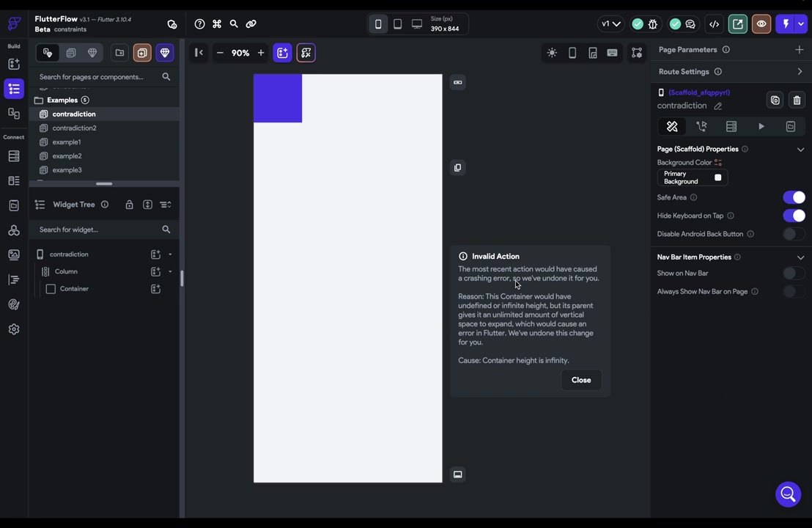Open Media Assets sidebar icon
This screenshot has width=812, height=528.
[x=14, y=255]
